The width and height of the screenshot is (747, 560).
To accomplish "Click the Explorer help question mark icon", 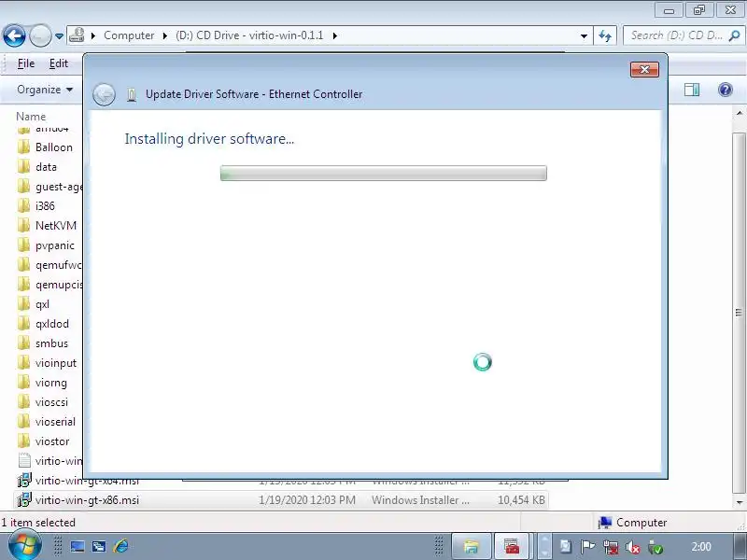I will pos(726,90).
